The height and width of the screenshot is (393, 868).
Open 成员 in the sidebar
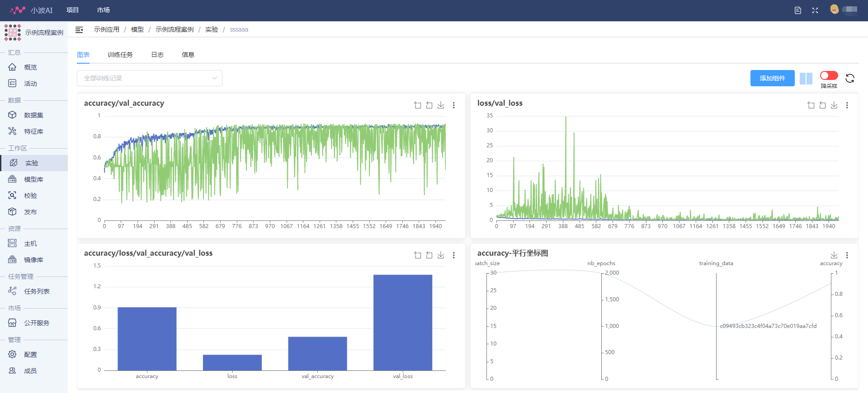(x=34, y=371)
